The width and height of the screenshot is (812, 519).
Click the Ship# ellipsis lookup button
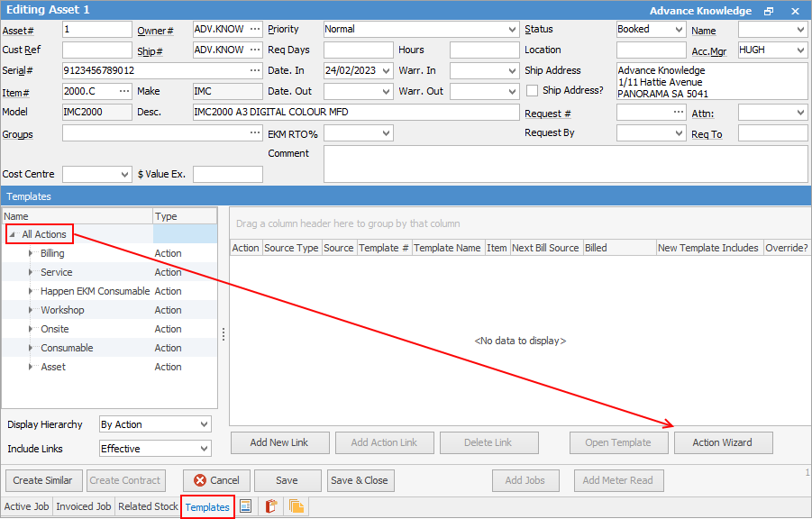pyautogui.click(x=255, y=50)
